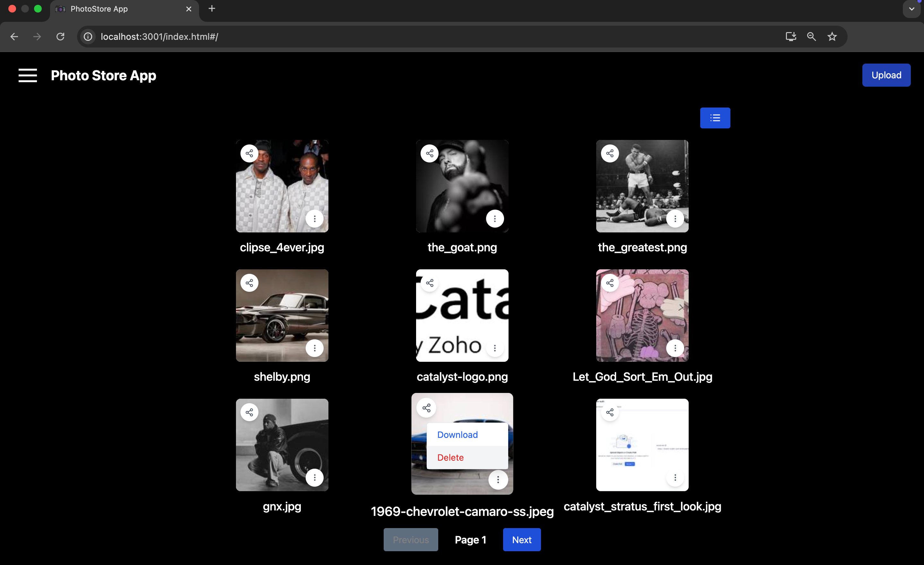This screenshot has height=565, width=924.
Task: Select Delete from the context menu
Action: 450,457
